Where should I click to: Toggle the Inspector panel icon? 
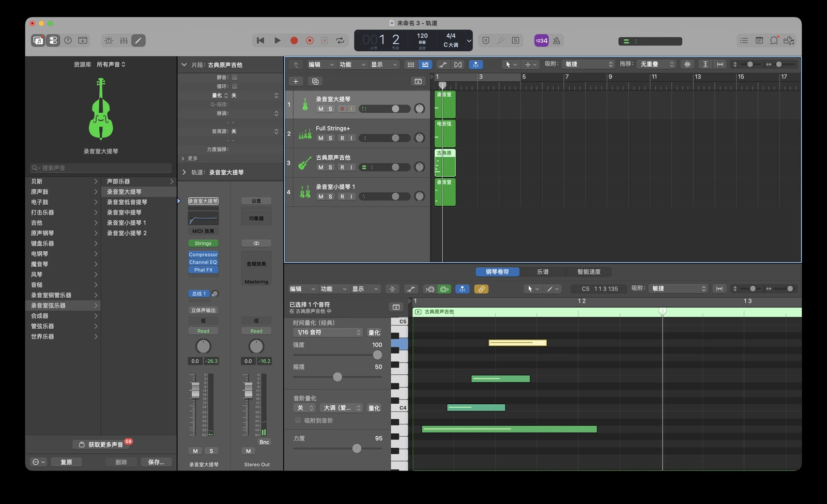click(53, 40)
